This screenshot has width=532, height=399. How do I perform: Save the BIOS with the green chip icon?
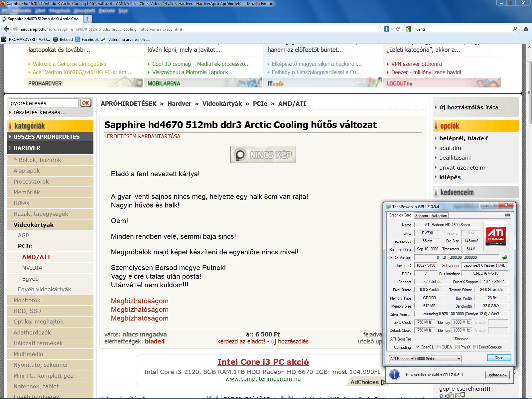point(505,257)
